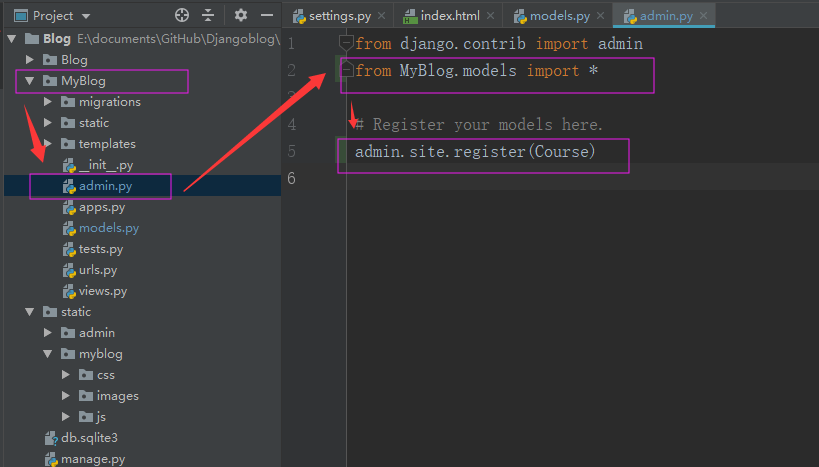
Task: Click the Project panel title icon
Action: point(21,16)
